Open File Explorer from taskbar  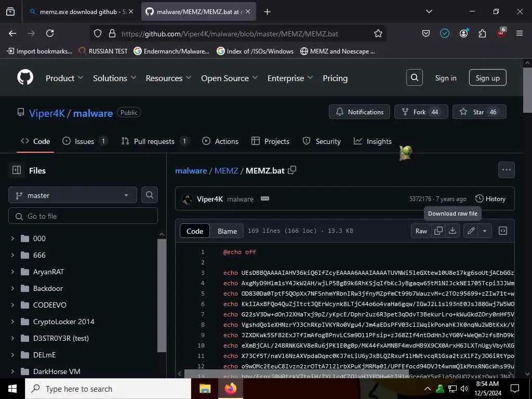click(205, 389)
